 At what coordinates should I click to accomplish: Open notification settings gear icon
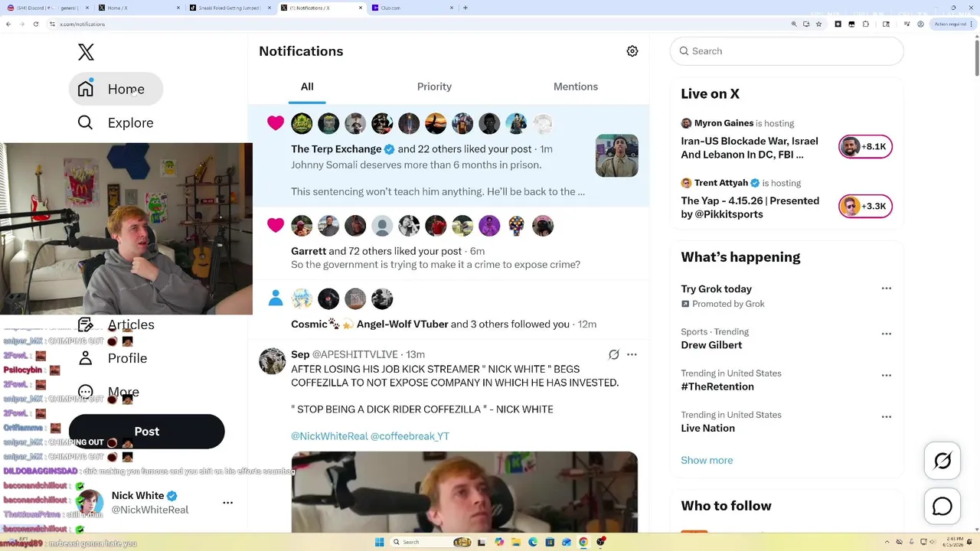[x=632, y=51]
